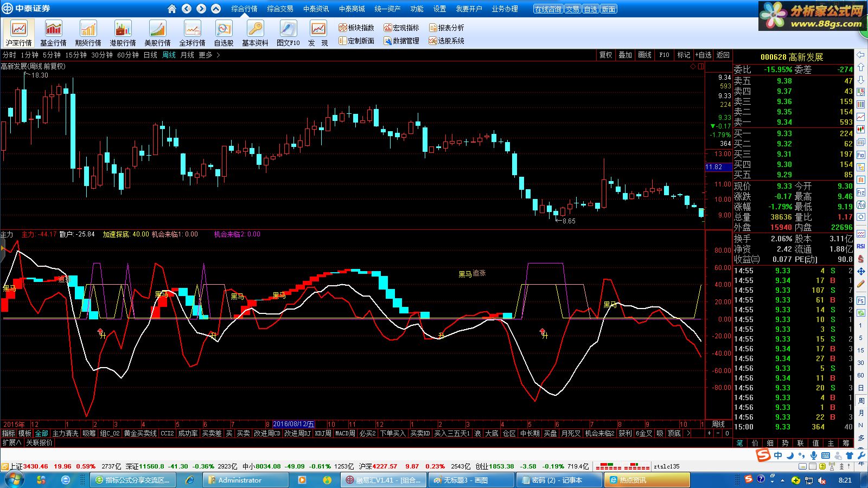Expand the 扩展∧ panel toggle

click(x=12, y=442)
